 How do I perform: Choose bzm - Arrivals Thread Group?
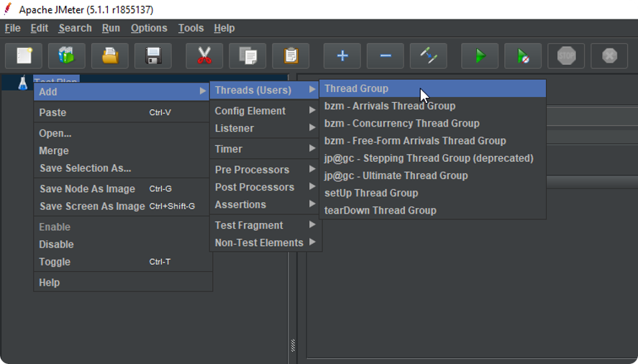point(432,106)
